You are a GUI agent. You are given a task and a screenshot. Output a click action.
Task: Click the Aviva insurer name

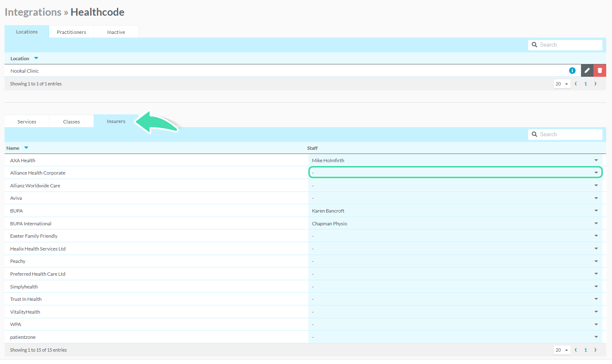[16, 198]
